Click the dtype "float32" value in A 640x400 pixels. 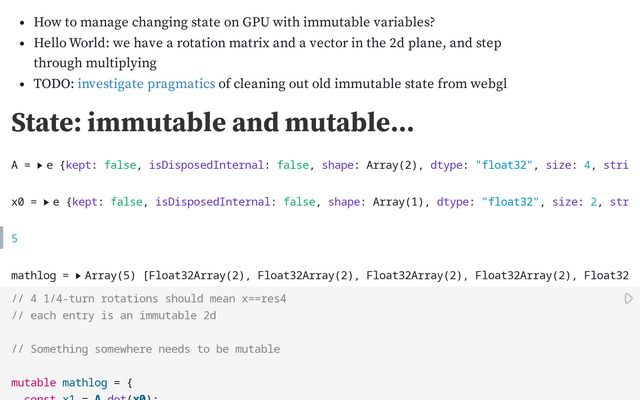504,165
